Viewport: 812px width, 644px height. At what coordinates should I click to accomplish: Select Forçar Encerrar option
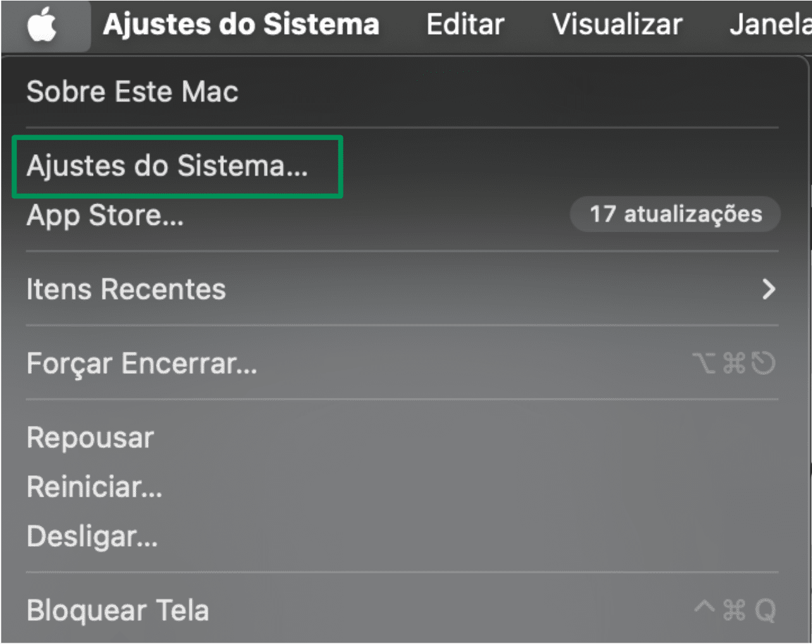[140, 363]
